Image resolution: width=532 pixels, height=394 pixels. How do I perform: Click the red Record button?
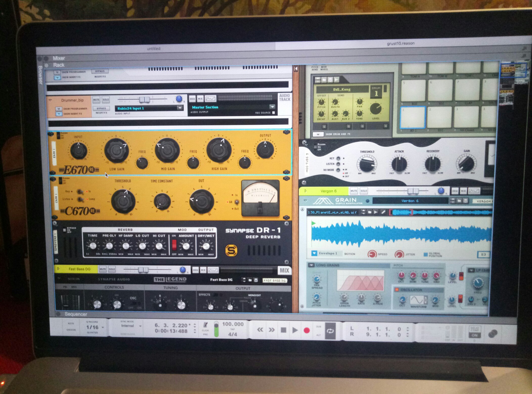(307, 330)
